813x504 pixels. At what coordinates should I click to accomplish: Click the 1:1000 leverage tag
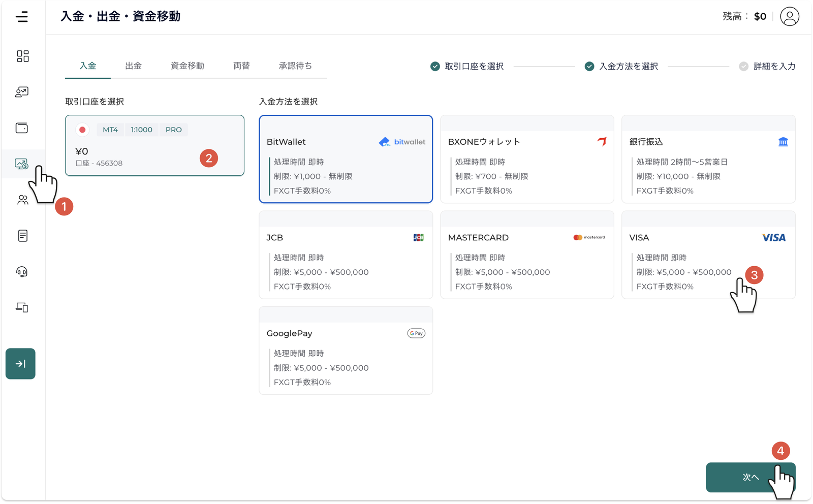tap(142, 130)
